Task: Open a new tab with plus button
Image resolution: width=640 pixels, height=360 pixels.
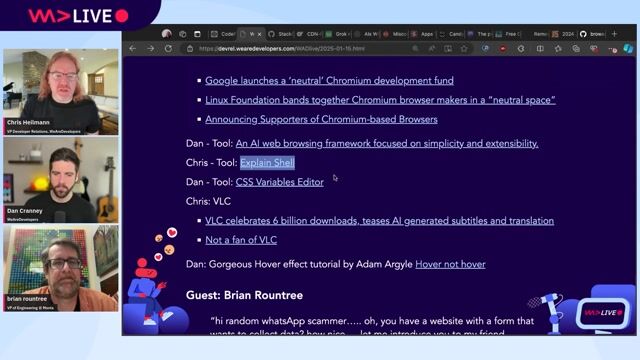Action: click(614, 34)
